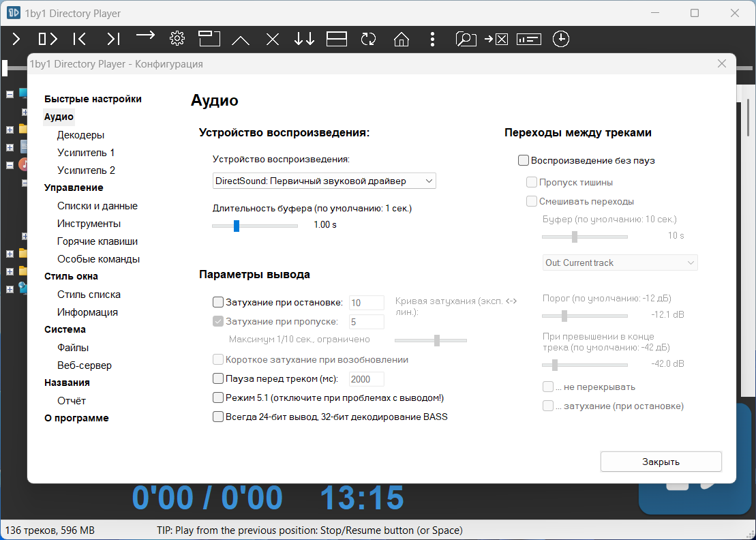Click the upward caret toolbar icon

point(241,40)
